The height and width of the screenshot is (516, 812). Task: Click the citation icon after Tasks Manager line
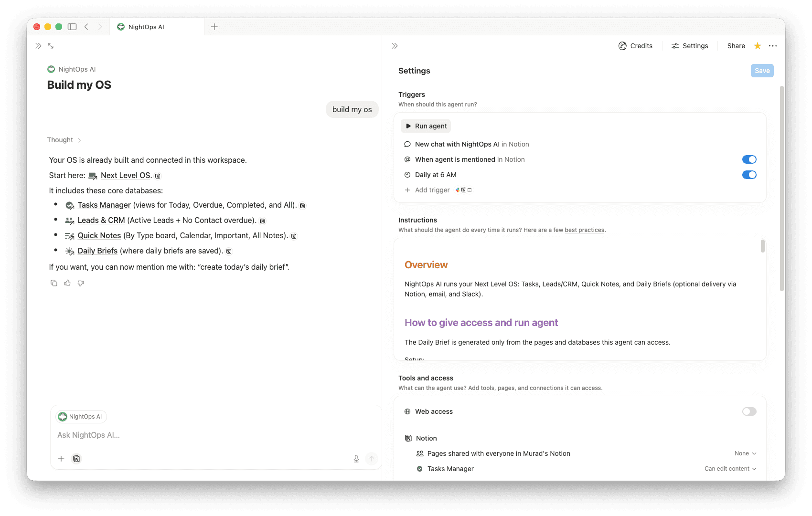tap(302, 206)
